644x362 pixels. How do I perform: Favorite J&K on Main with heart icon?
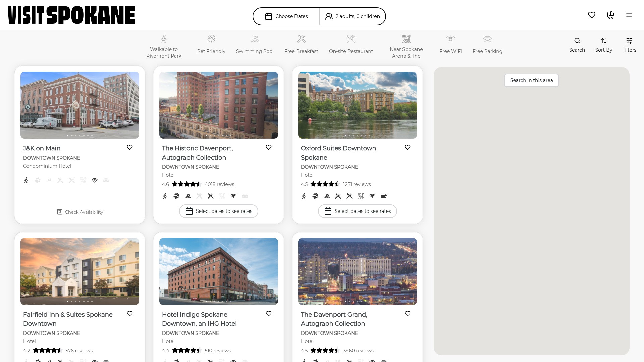click(130, 147)
